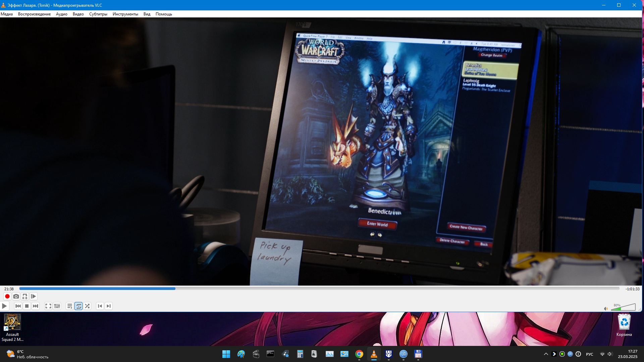Screen dimensions: 644x362
Task: Set VLC volume on the volume slider
Action: point(623,307)
